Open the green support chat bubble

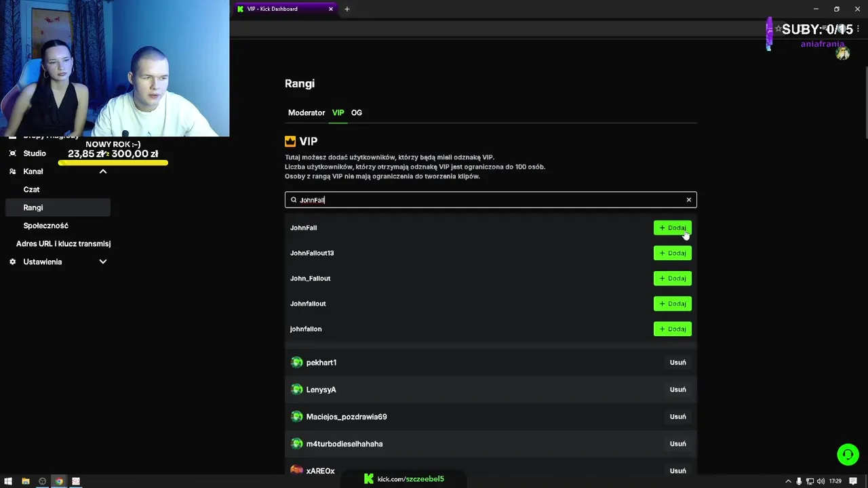[x=848, y=455]
